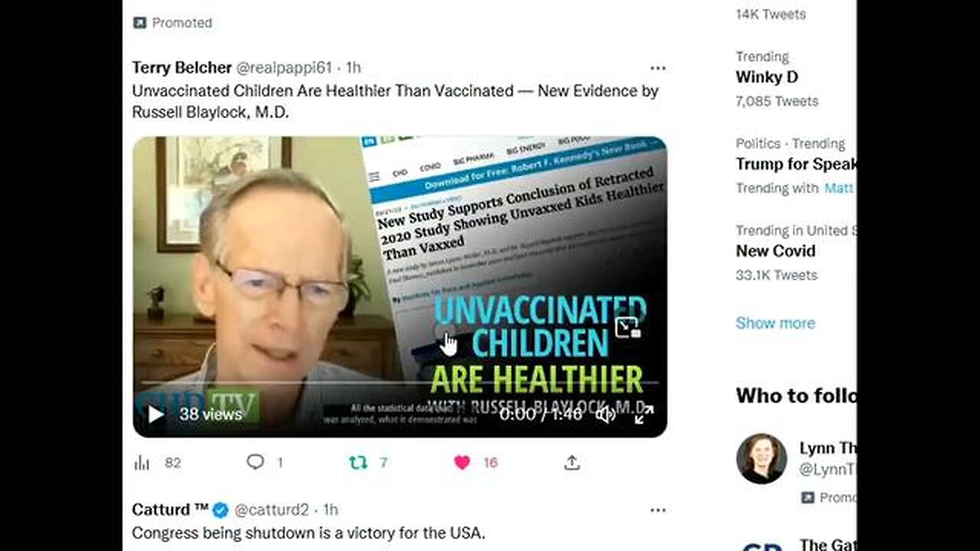Open picture-in-picture mini player icon
This screenshot has width=980, height=551.
click(628, 328)
